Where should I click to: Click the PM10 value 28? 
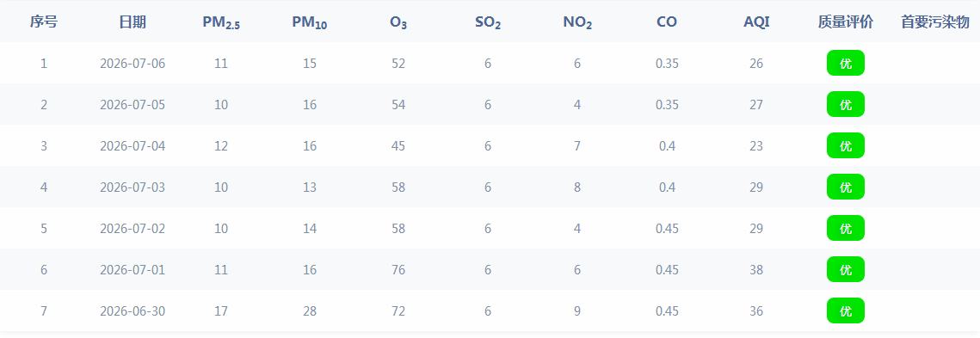coord(310,310)
